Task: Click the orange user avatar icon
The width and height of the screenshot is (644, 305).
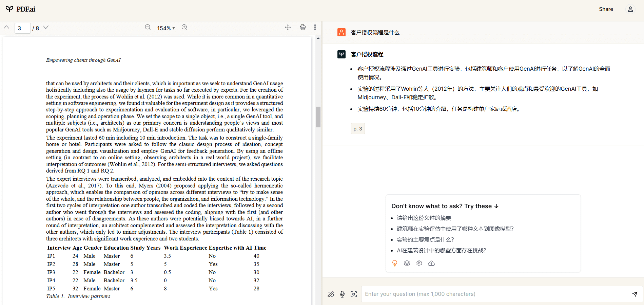Action: click(341, 32)
